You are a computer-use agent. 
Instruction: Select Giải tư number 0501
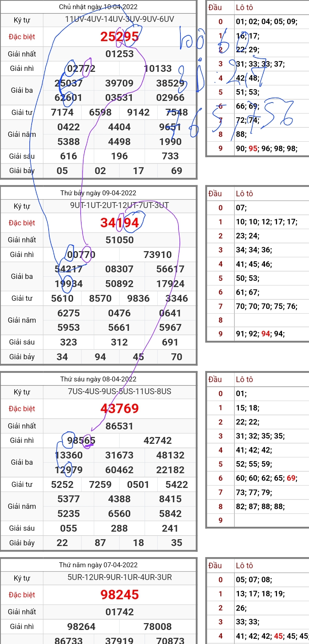coord(139,485)
